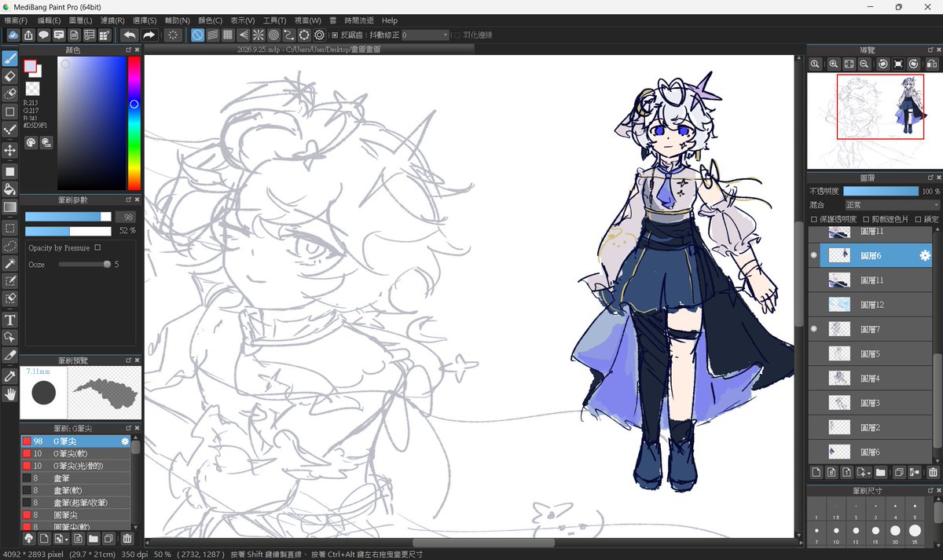The image size is (943, 560).
Task: Activate the rectangular Select tool
Action: 10,228
